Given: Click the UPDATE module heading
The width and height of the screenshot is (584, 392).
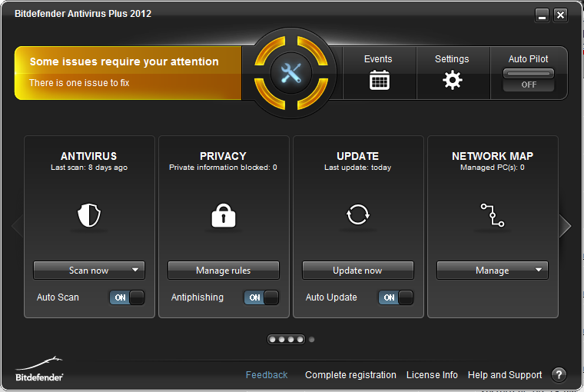Looking at the screenshot, I should (x=357, y=156).
